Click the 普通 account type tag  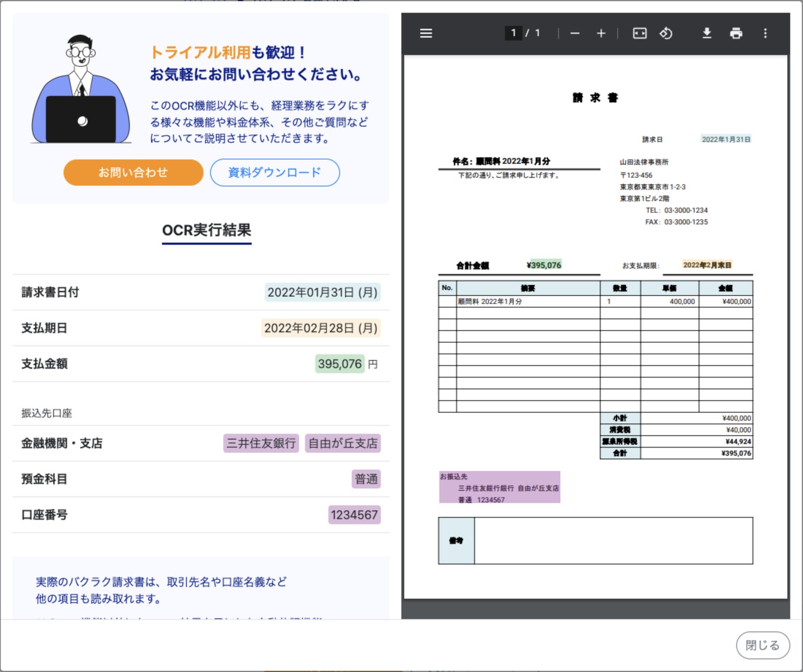tap(366, 479)
